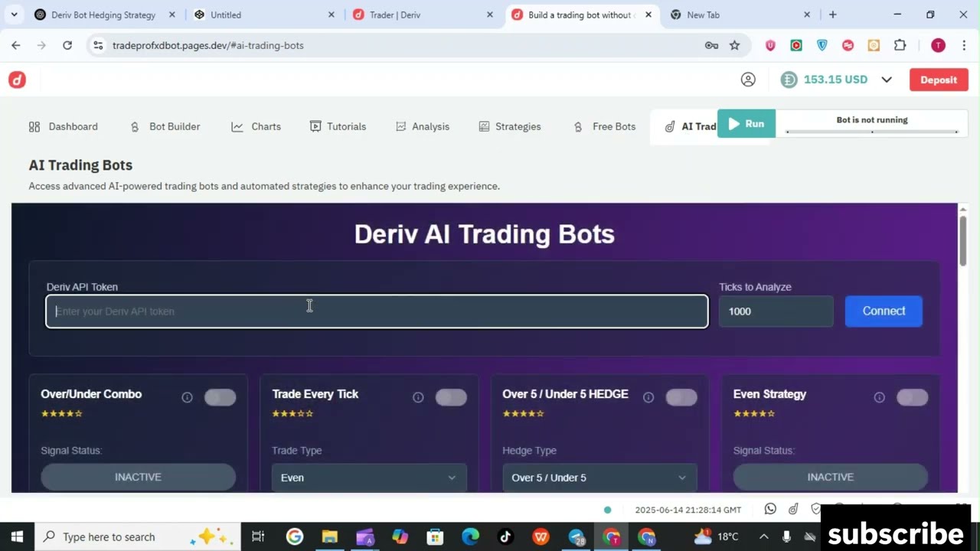The image size is (980, 551).
Task: Close the Untitled browser tab
Action: coord(332,15)
